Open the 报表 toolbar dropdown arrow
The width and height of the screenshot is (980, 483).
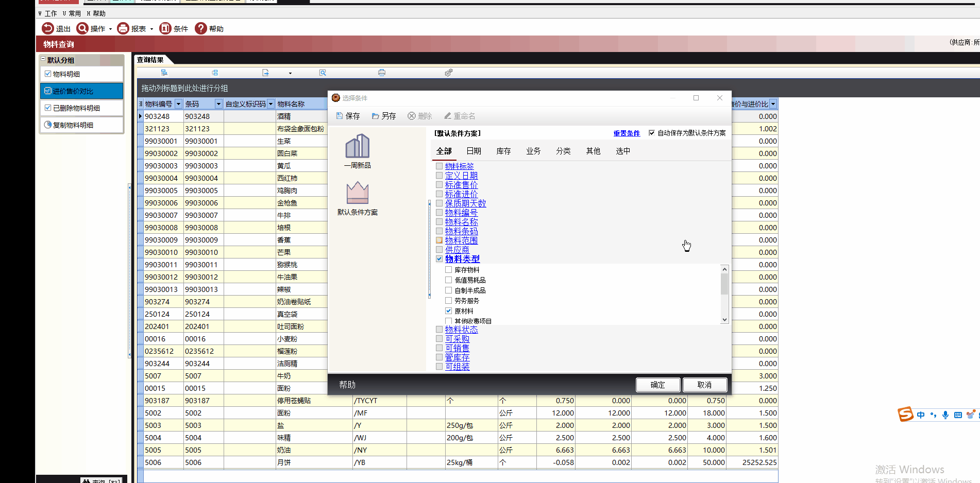click(x=151, y=29)
